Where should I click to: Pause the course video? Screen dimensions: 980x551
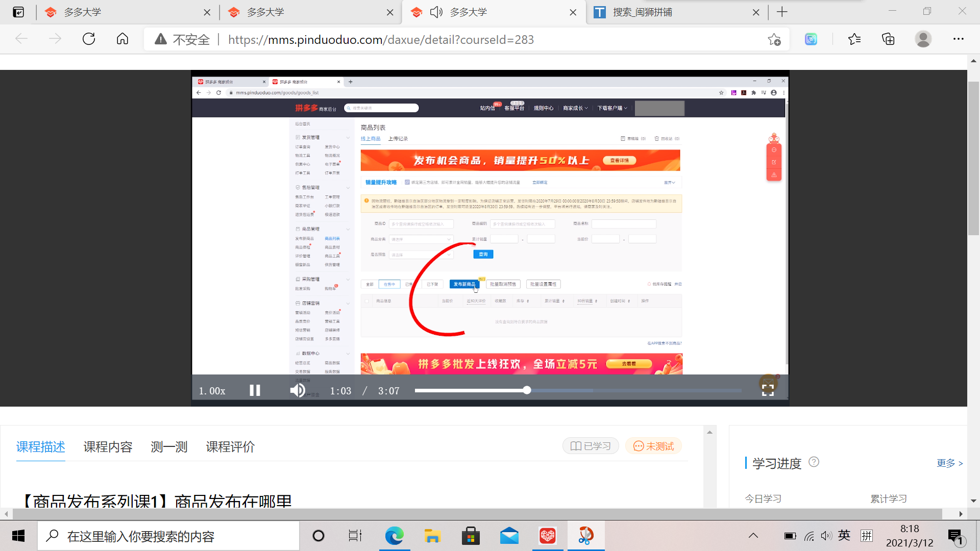tap(255, 390)
